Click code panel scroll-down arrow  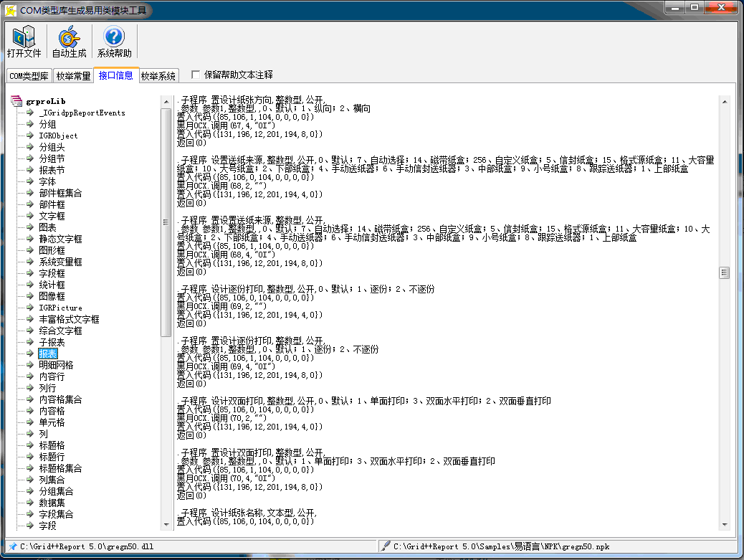[x=724, y=524]
